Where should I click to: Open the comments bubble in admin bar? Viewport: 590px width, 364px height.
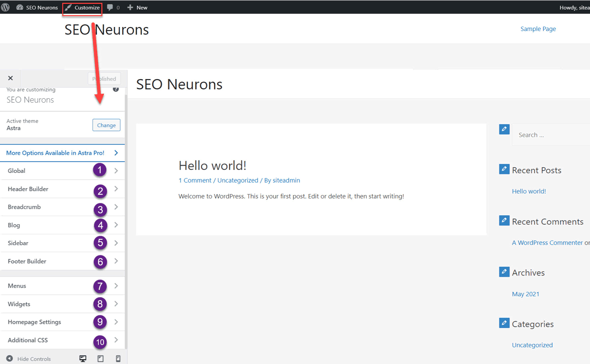pos(113,8)
